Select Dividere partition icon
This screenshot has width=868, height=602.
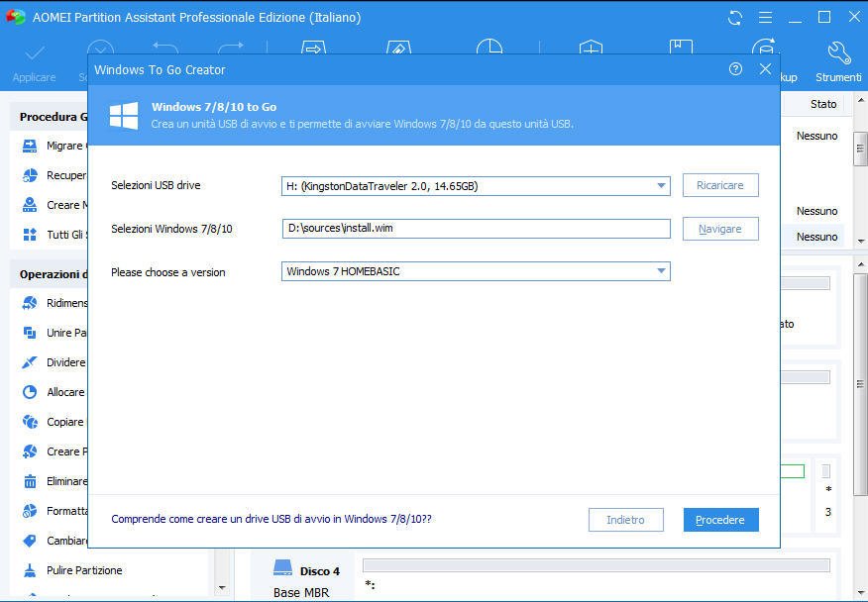pyautogui.click(x=30, y=362)
